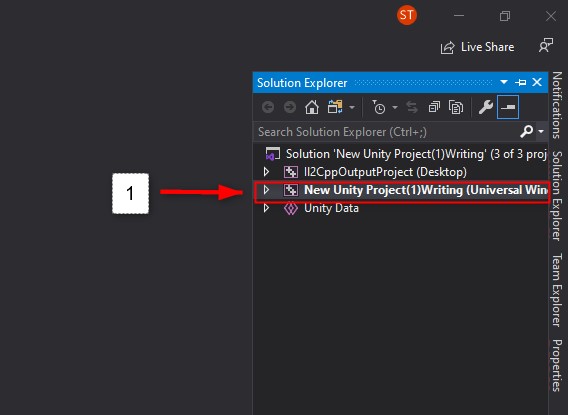Click the Il2CppOutputProject project icon
The width and height of the screenshot is (568, 415).
(291, 172)
